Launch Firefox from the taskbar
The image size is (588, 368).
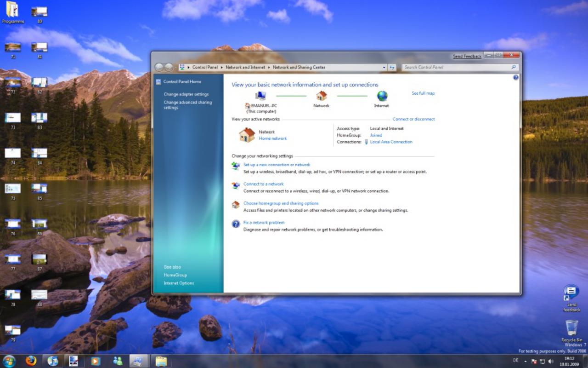pos(31,361)
